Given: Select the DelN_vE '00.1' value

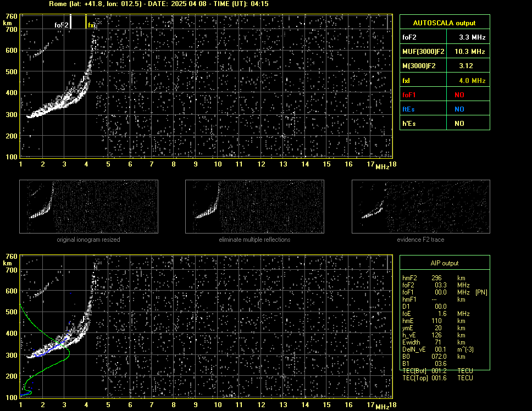Looking at the screenshot, I should 440,349.
